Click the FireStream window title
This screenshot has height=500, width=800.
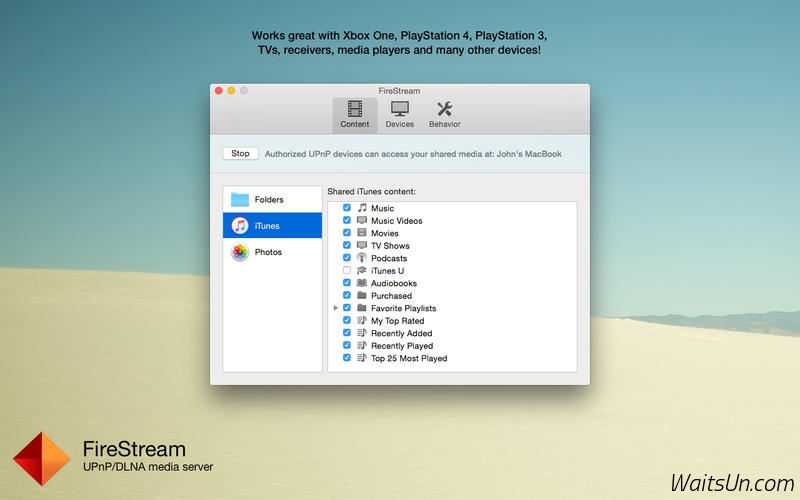point(399,91)
